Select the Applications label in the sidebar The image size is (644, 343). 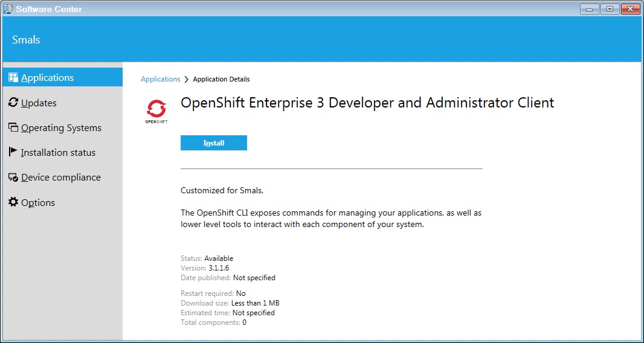48,78
